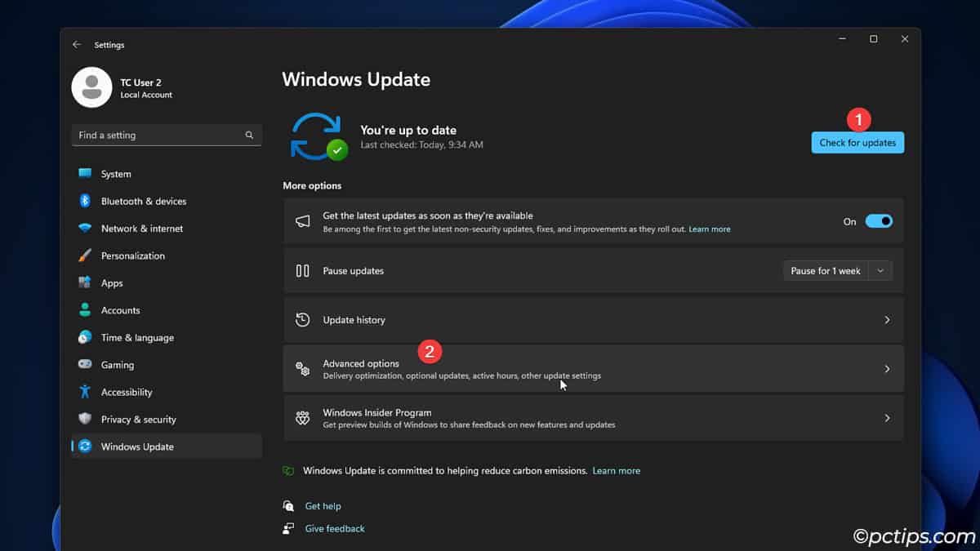Maximize the Settings window
The width and height of the screenshot is (980, 551).
pyautogui.click(x=873, y=39)
